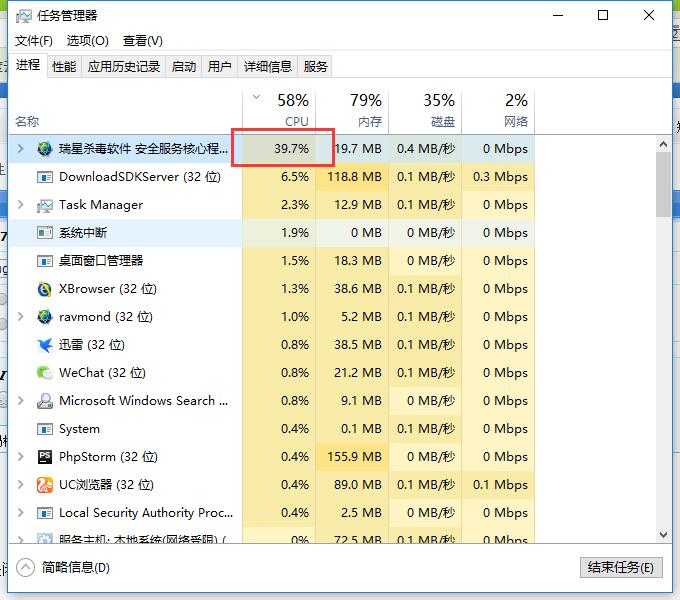Image resolution: width=680 pixels, height=600 pixels.
Task: Click the 155.9 MB memory value
Action: 354,457
